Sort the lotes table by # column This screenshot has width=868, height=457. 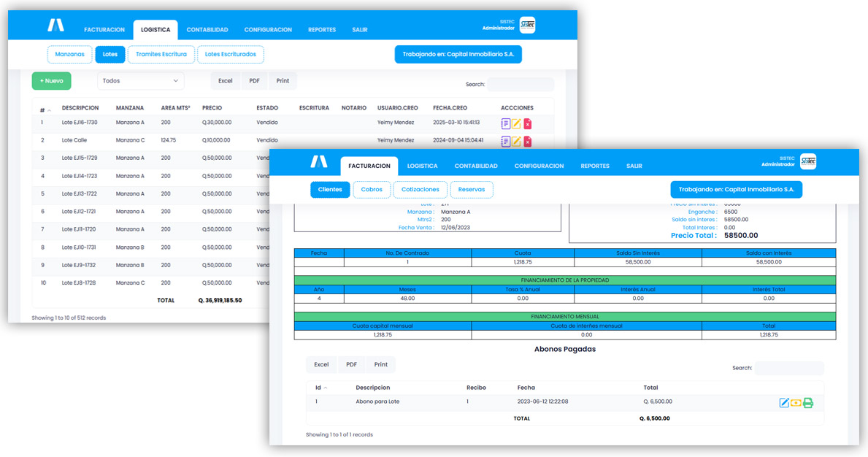pos(42,107)
